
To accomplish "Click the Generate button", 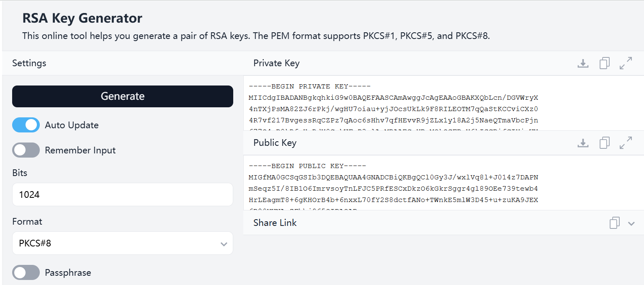I will click(123, 96).
